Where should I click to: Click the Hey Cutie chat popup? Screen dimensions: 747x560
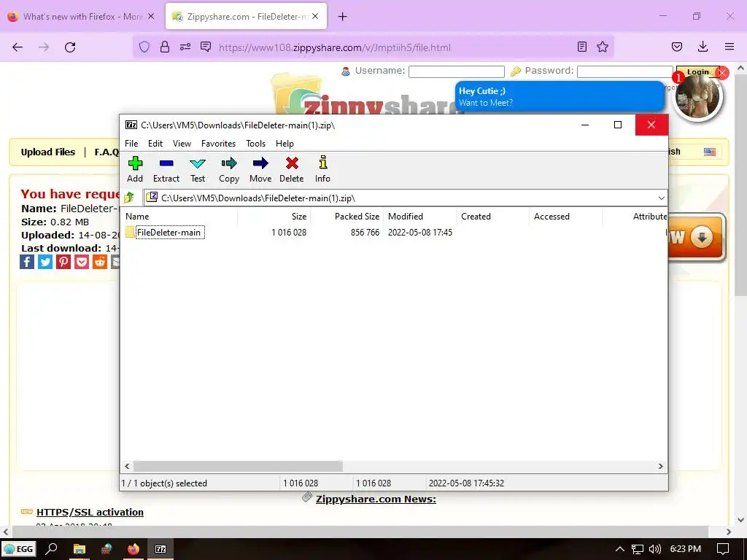[x=560, y=97]
